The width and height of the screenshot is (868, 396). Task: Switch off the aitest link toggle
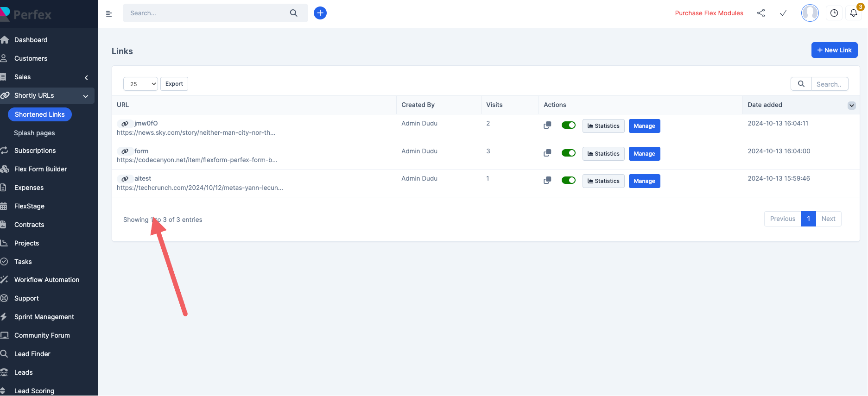point(568,180)
